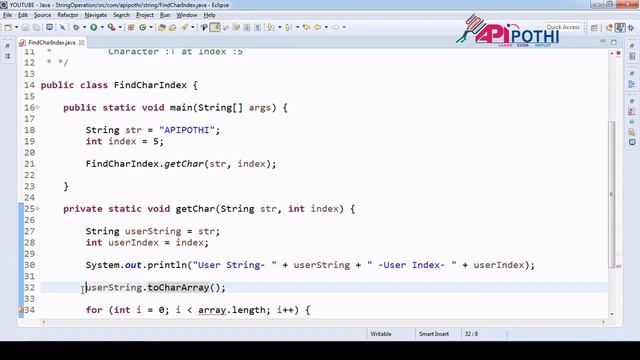Click the horizontal scroll right arrow
The width and height of the screenshot is (640, 360).
click(x=603, y=322)
